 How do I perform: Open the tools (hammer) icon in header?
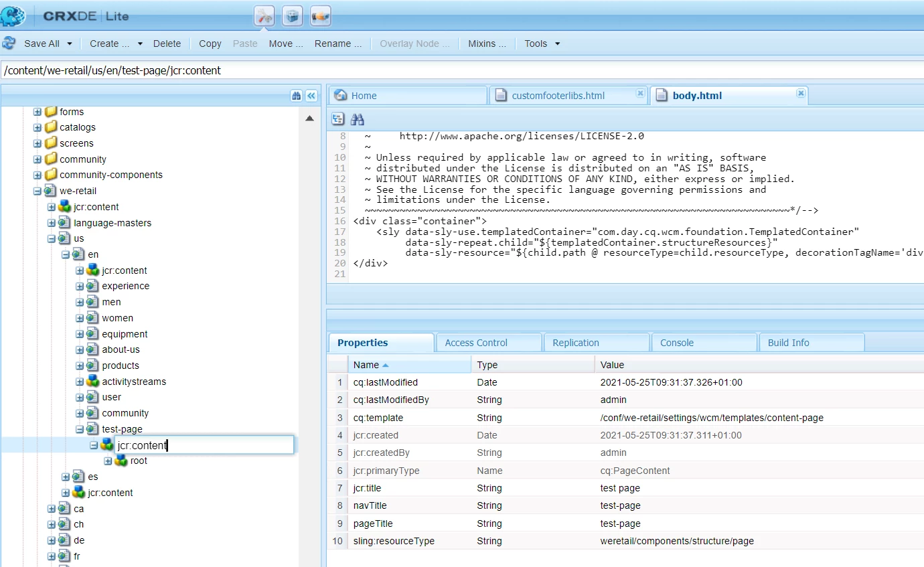pyautogui.click(x=264, y=16)
